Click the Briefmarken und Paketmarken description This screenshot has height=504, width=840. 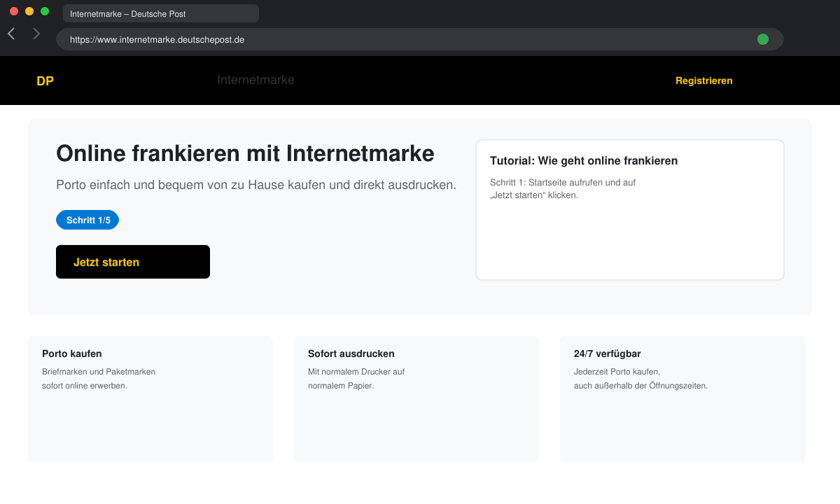click(99, 379)
